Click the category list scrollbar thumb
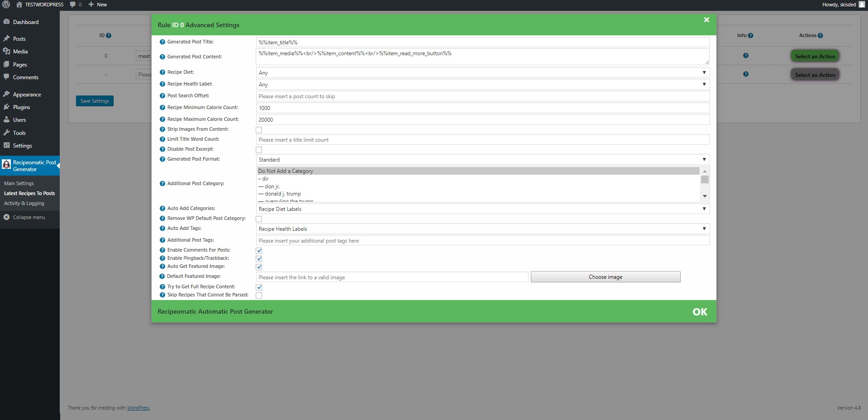868x420 pixels. 705,180
